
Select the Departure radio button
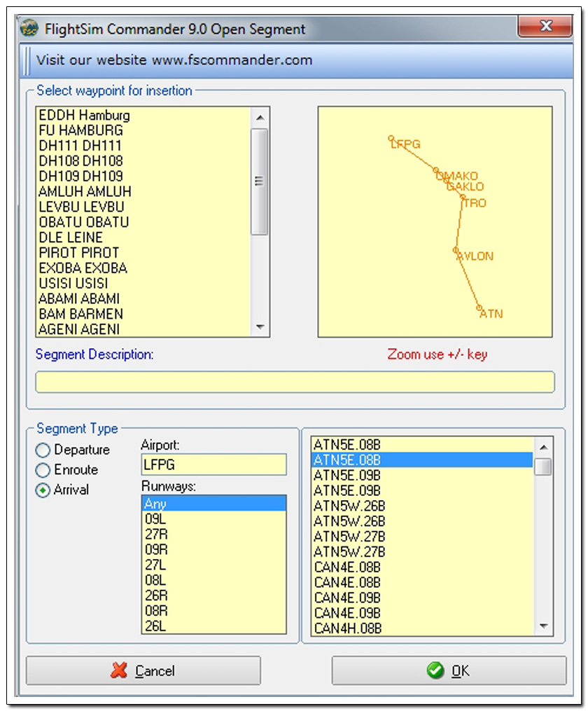tap(43, 450)
